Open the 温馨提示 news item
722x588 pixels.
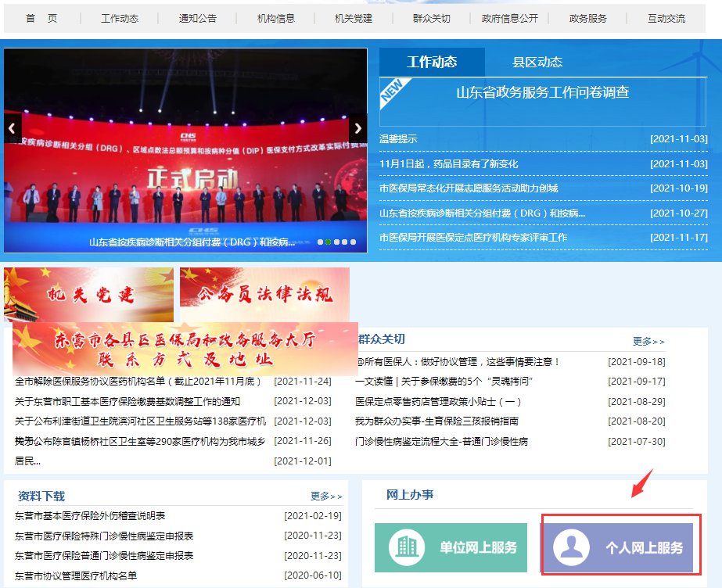(398, 139)
